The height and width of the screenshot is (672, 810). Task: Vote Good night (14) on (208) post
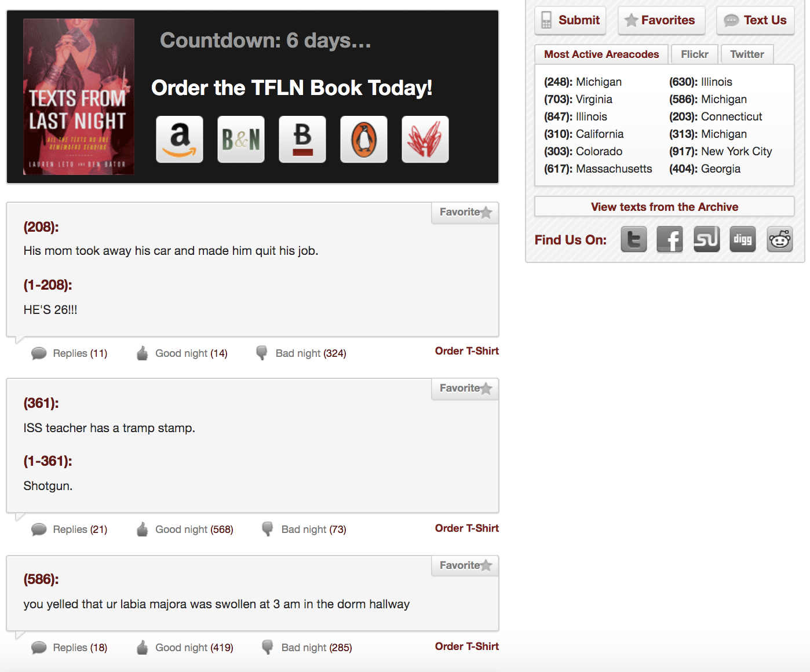pyautogui.click(x=182, y=353)
